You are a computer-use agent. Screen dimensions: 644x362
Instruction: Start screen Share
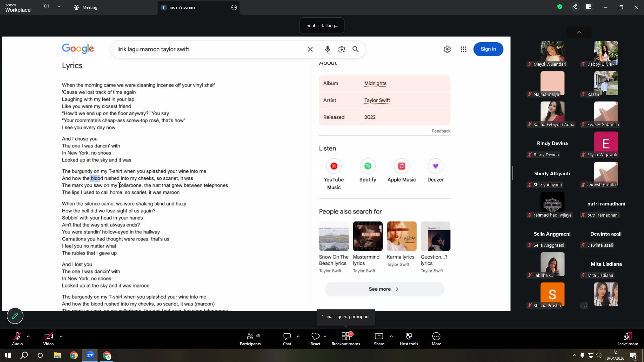point(379,339)
